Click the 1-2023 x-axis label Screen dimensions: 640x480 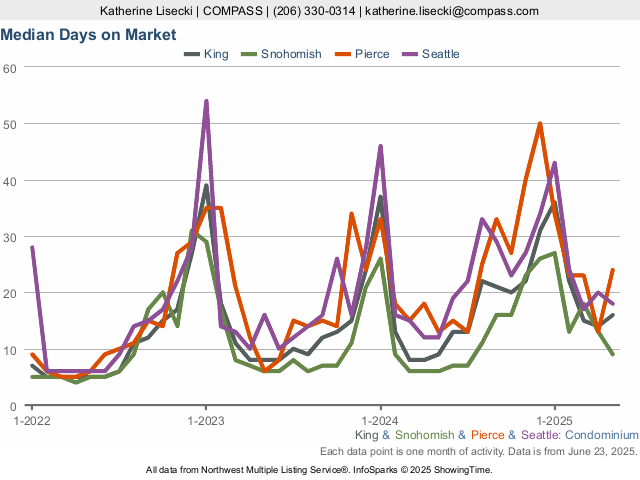tap(206, 420)
